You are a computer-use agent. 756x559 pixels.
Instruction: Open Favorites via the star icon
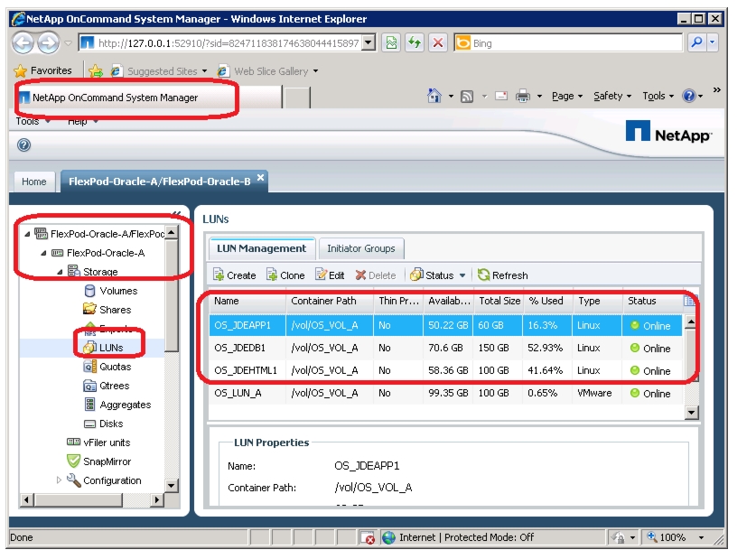pyautogui.click(x=20, y=70)
